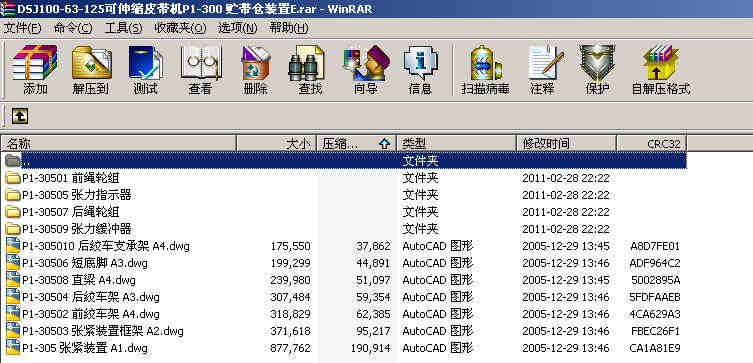Open the 向导 (Wizard) toolbar icon

(x=365, y=62)
